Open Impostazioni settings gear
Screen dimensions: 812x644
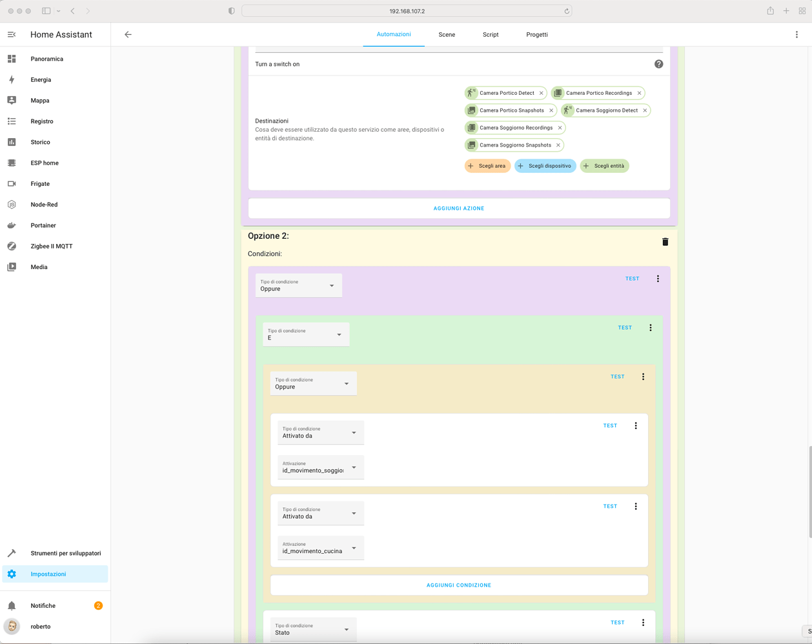pyautogui.click(x=48, y=574)
